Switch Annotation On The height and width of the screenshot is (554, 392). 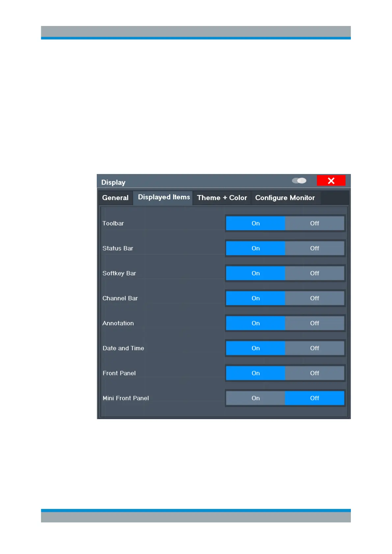coord(255,323)
